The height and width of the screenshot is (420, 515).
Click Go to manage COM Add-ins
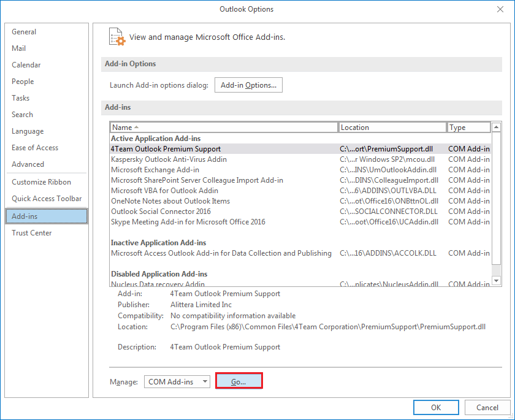point(238,381)
